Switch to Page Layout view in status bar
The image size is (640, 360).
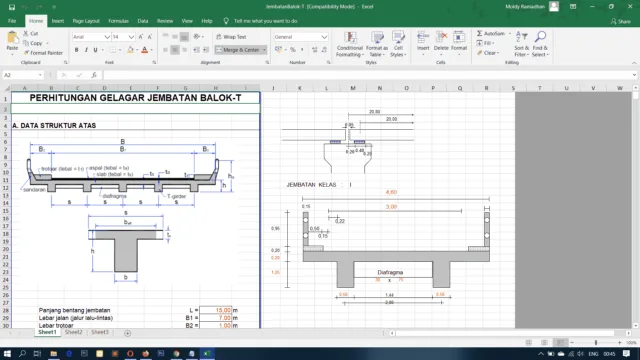click(544, 343)
